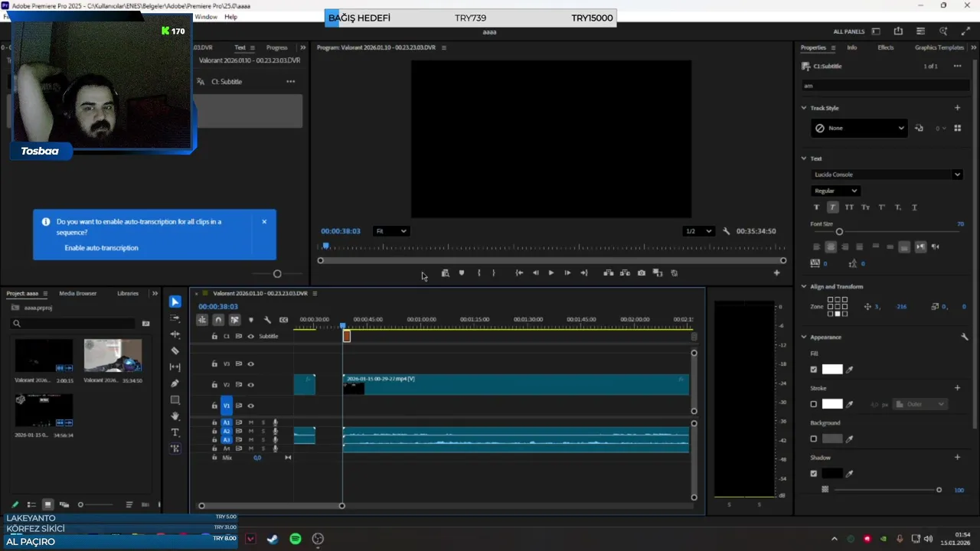Collapse the Appearance section
The width and height of the screenshot is (980, 551).
pos(804,337)
